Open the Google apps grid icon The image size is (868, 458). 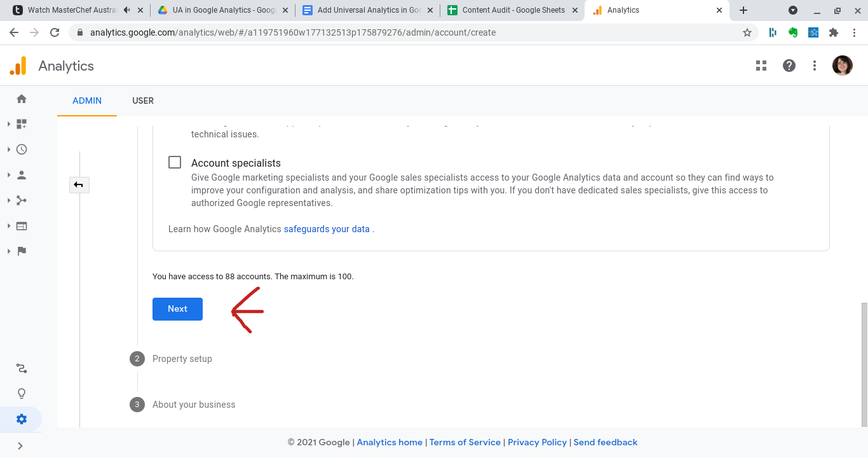click(x=761, y=66)
